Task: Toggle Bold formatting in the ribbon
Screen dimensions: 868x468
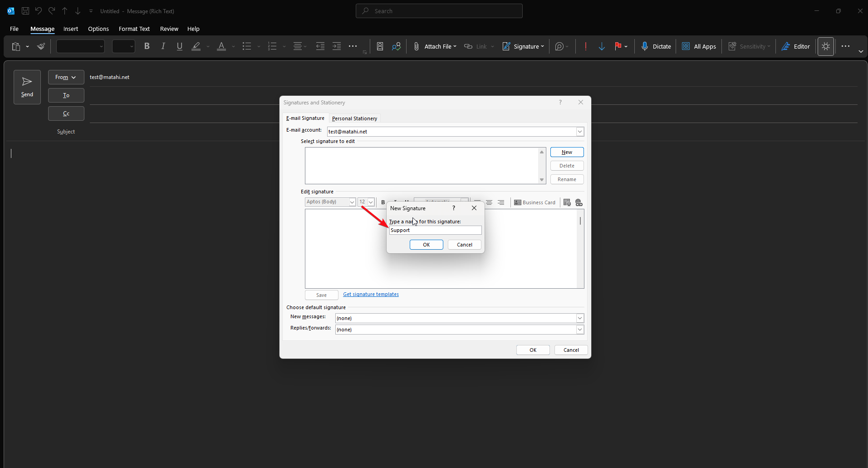Action: (147, 46)
